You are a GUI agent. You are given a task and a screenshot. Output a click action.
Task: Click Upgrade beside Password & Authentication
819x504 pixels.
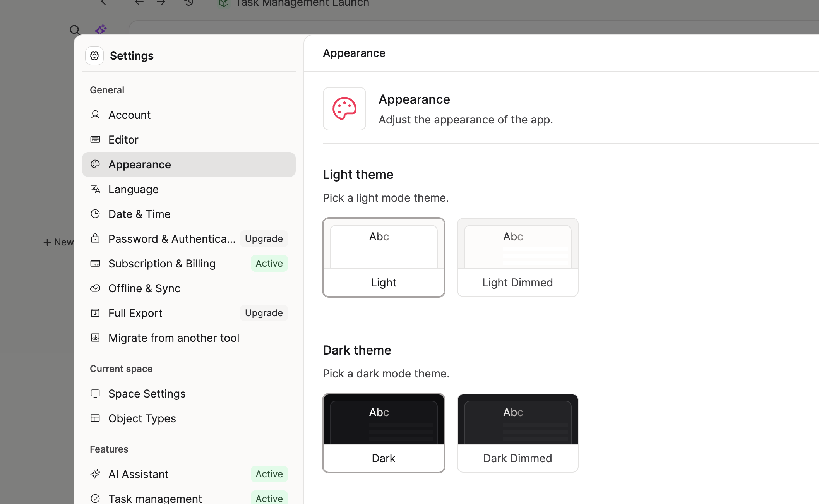point(264,239)
